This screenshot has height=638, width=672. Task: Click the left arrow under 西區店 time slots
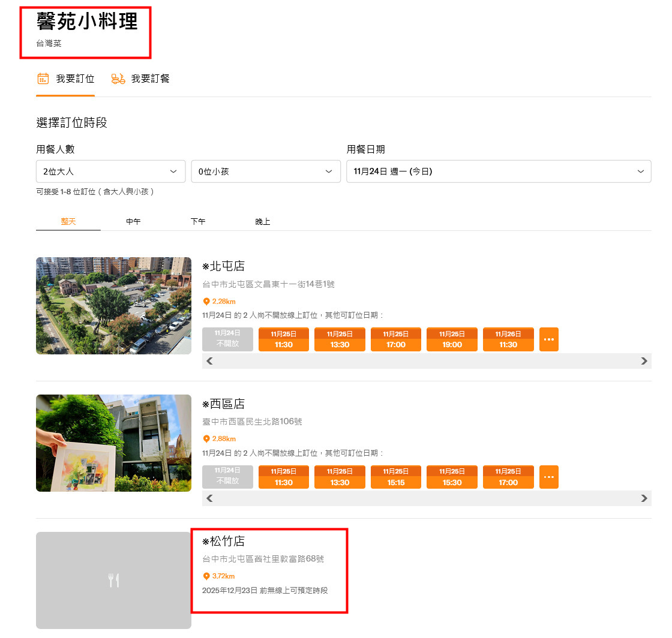click(209, 498)
